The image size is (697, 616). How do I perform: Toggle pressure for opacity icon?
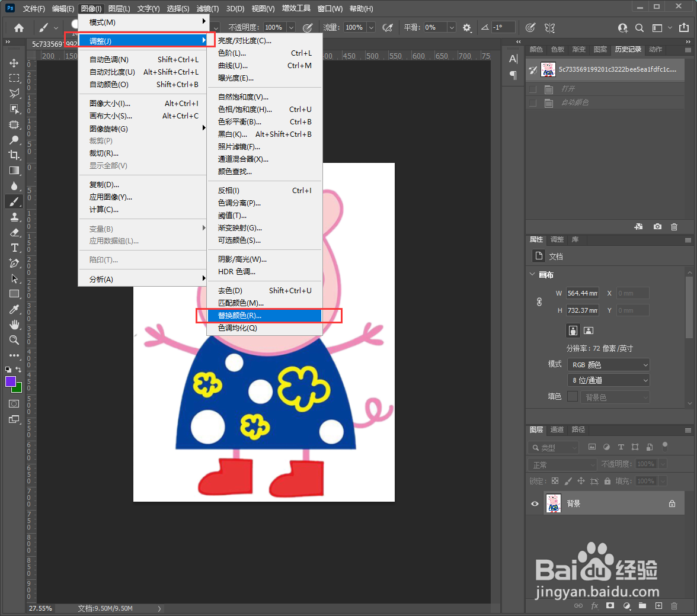click(307, 27)
